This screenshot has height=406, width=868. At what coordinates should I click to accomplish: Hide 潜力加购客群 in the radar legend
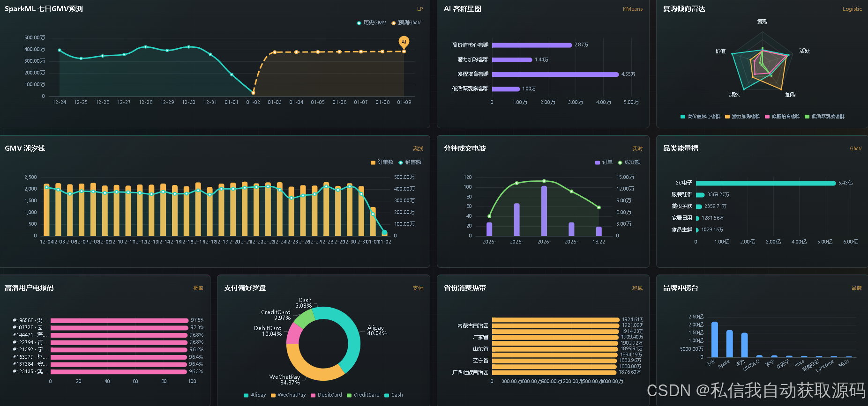[x=743, y=117]
